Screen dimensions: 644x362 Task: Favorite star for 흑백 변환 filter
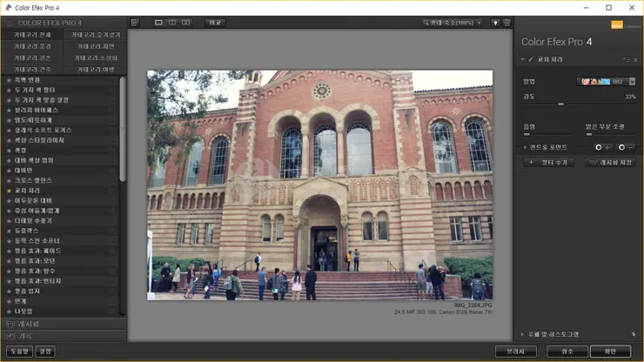click(x=9, y=80)
